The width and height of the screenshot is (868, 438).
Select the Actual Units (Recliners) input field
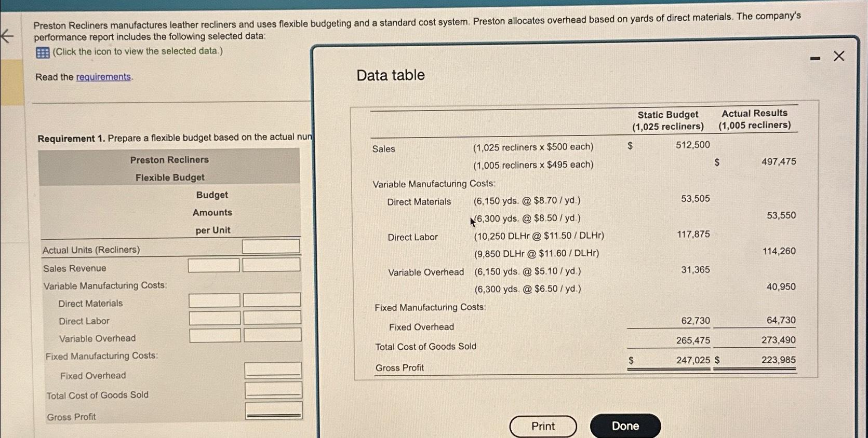click(x=271, y=246)
